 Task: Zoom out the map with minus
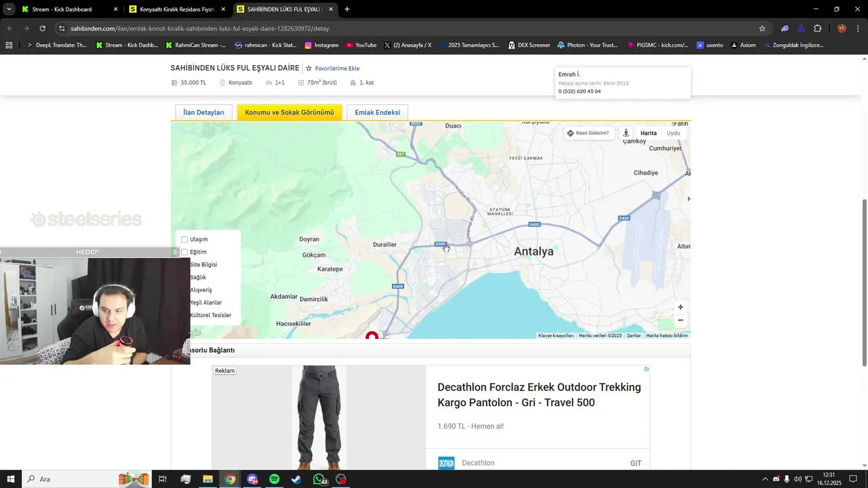pyautogui.click(x=681, y=320)
